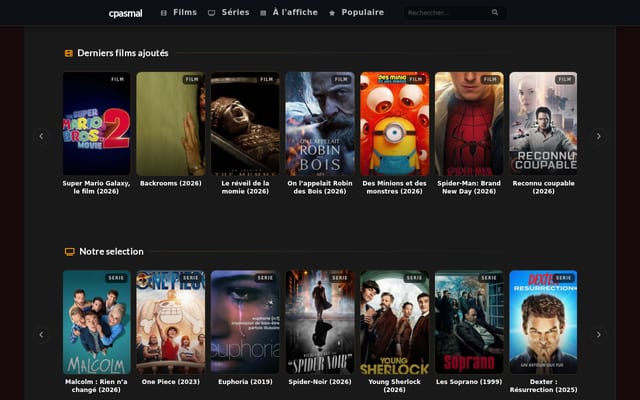
Task: Open Backrooms film poster
Action: [x=171, y=124]
